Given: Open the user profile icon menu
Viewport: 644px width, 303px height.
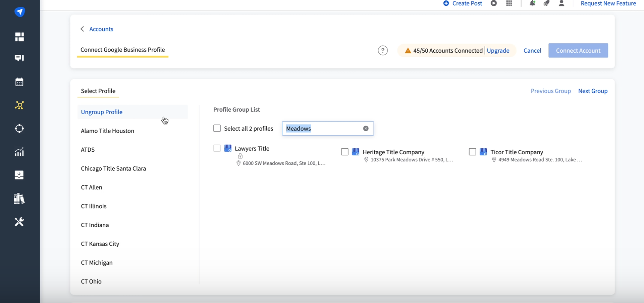Looking at the screenshot, I should pos(561,3).
